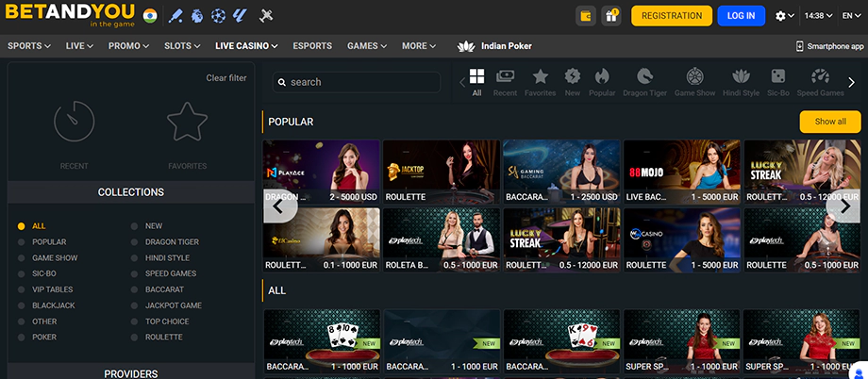Viewport: 868px width, 379px height.
Task: Open the Esports menu item
Action: coord(312,45)
